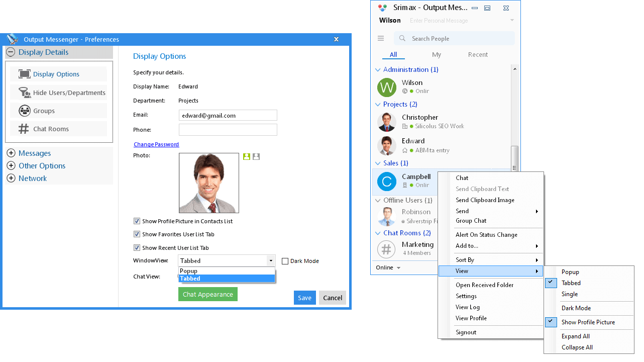644x362 pixels.
Task: Select Expand All in View submenu
Action: pos(589,336)
